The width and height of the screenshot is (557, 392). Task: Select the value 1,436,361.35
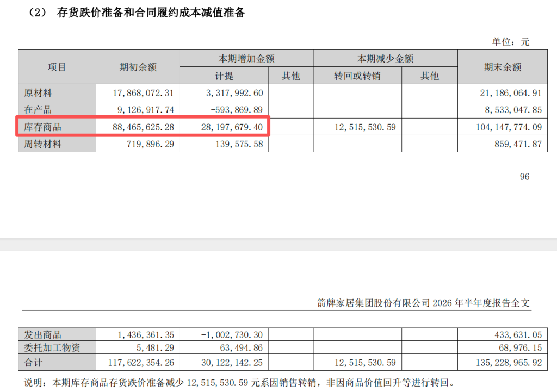tap(146, 334)
